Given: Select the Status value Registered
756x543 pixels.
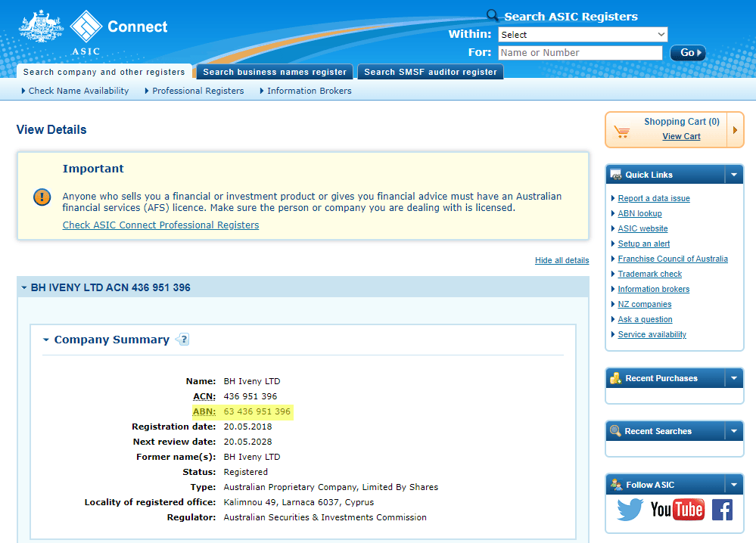Looking at the screenshot, I should [245, 472].
